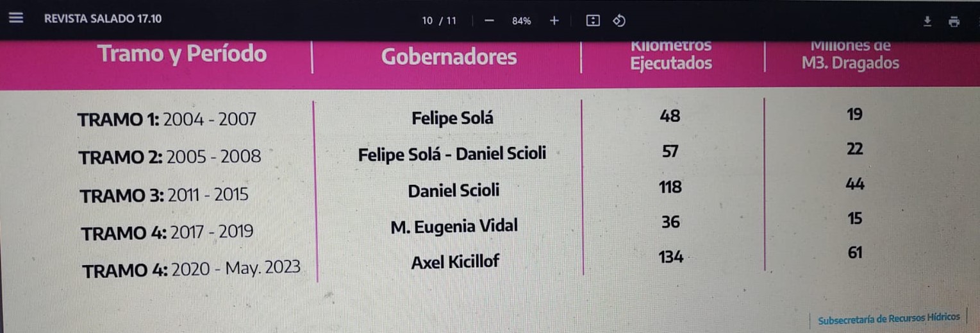Open the PDF sidebar menu

[x=16, y=19]
